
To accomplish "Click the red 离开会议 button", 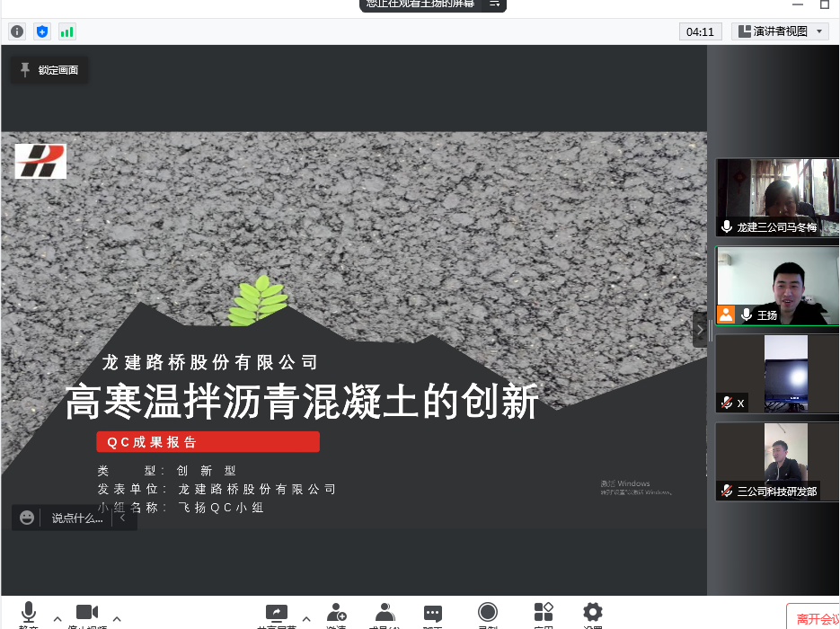I will click(x=813, y=617).
